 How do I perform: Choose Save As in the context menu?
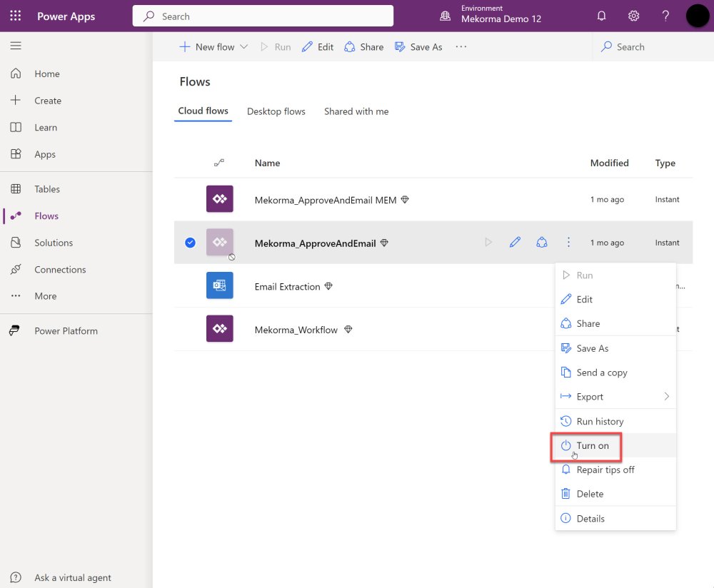click(615, 348)
